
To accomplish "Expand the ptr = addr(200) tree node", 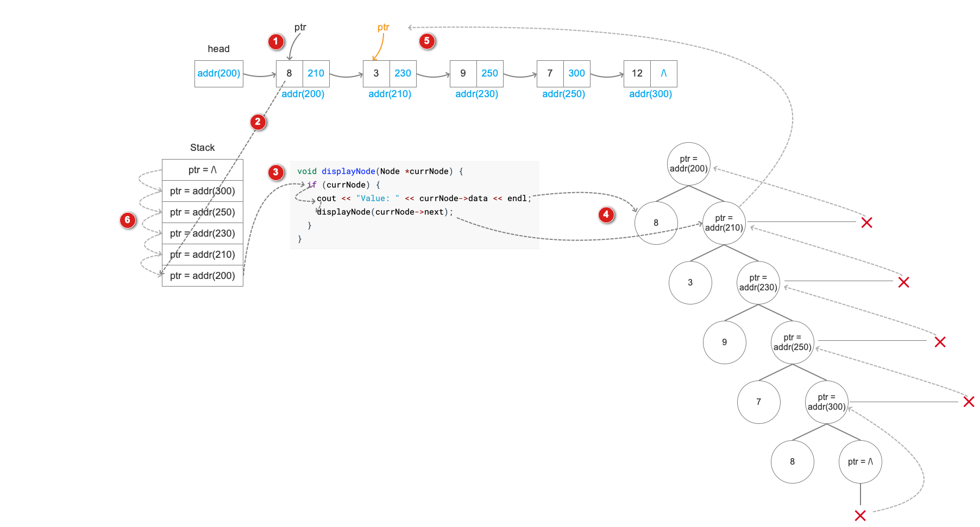I will click(688, 162).
